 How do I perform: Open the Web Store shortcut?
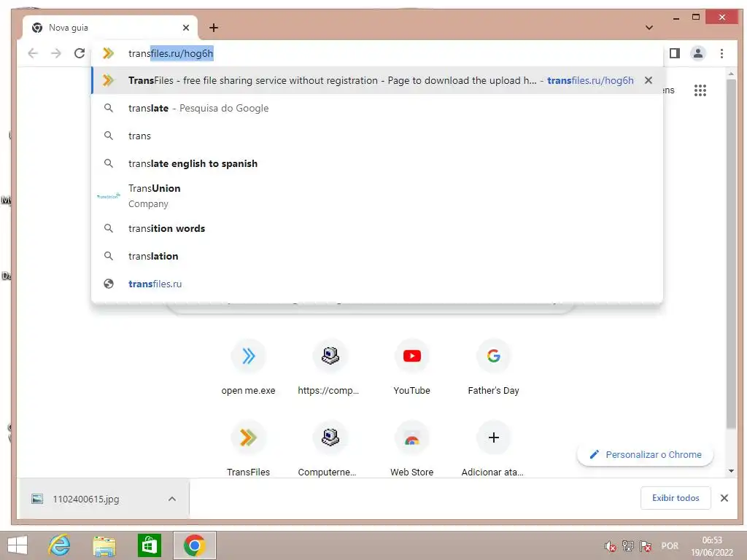[x=411, y=449]
